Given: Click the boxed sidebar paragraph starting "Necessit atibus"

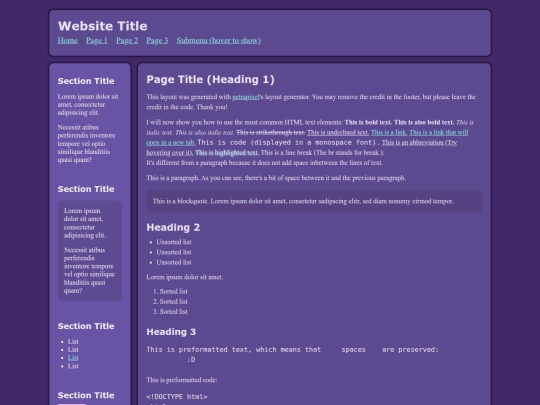Looking at the screenshot, I should [x=90, y=270].
